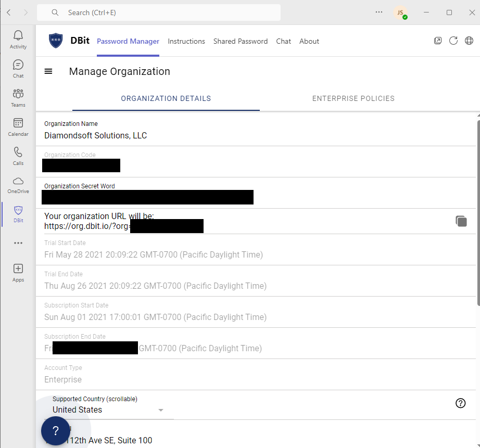Open OneDrive from the sidebar
Image resolution: width=480 pixels, height=448 pixels.
coord(18,185)
